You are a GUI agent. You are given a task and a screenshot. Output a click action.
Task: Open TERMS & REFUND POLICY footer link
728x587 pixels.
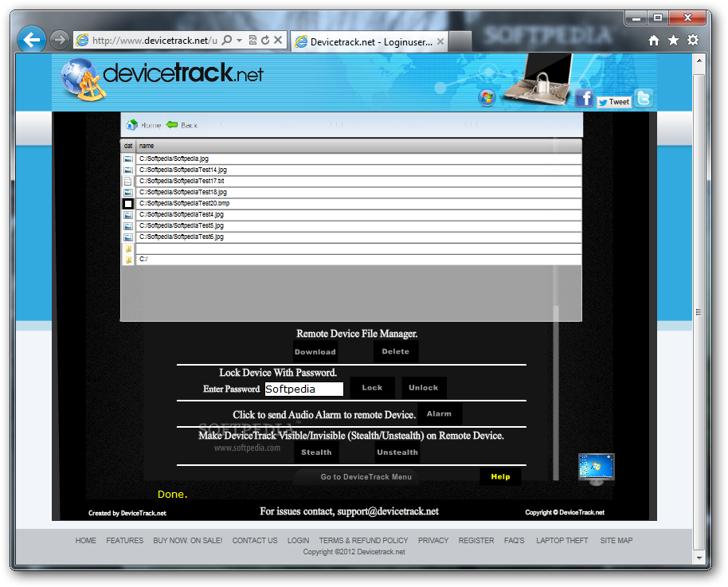[363, 541]
